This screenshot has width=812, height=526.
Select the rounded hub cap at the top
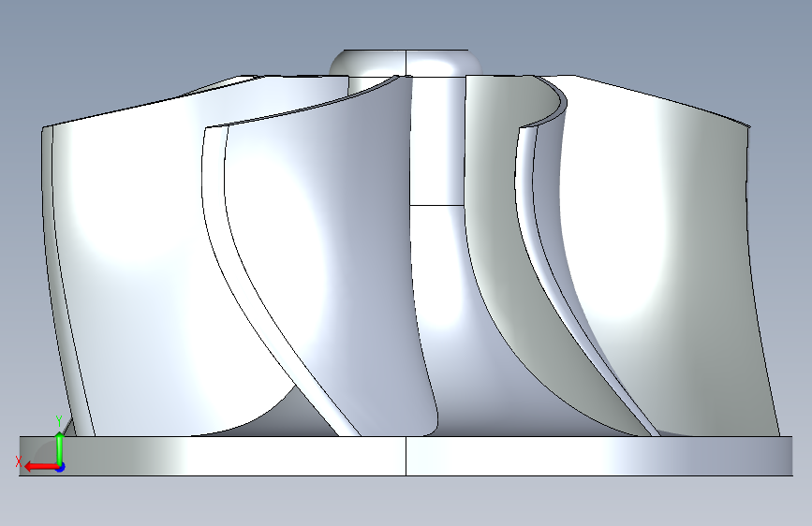(406, 63)
